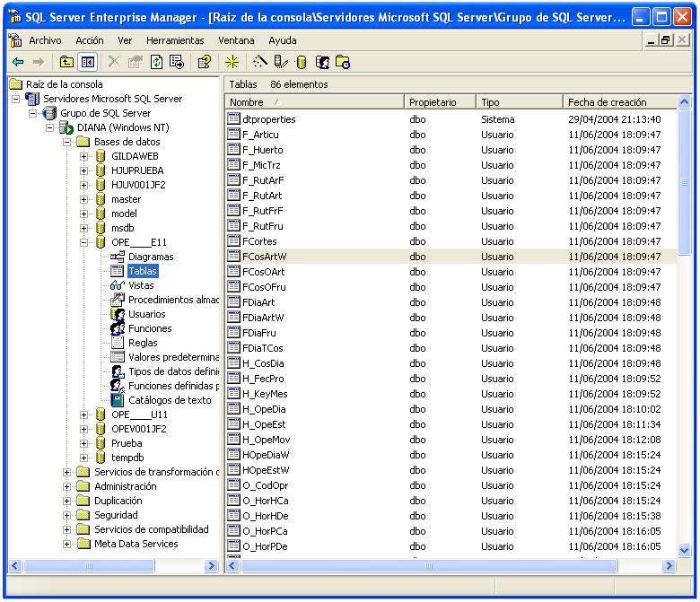Click the table list horizontal scrollbar thumb

429,566
